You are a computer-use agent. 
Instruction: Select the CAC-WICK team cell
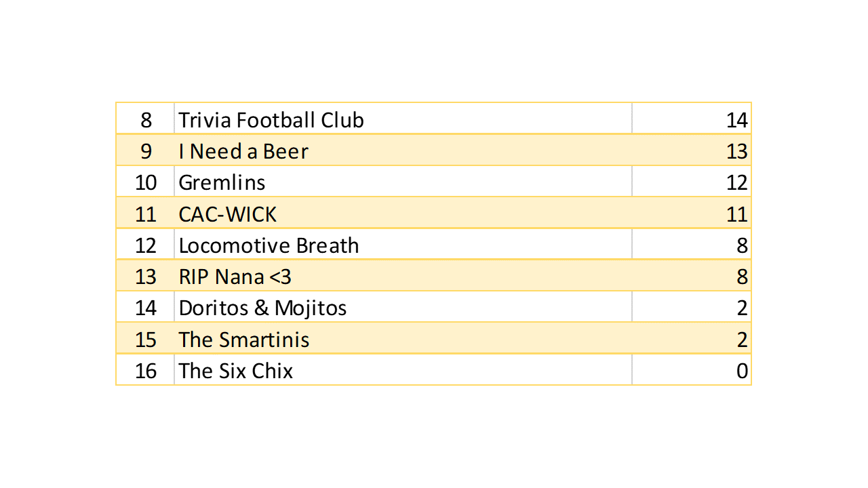coord(228,214)
